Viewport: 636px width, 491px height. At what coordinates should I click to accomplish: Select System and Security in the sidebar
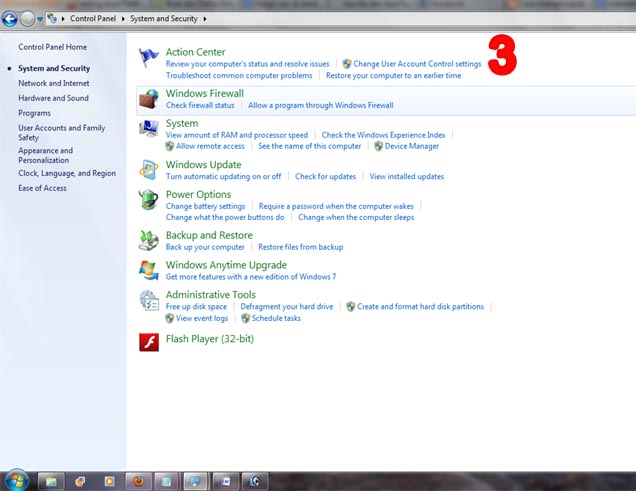[x=54, y=68]
